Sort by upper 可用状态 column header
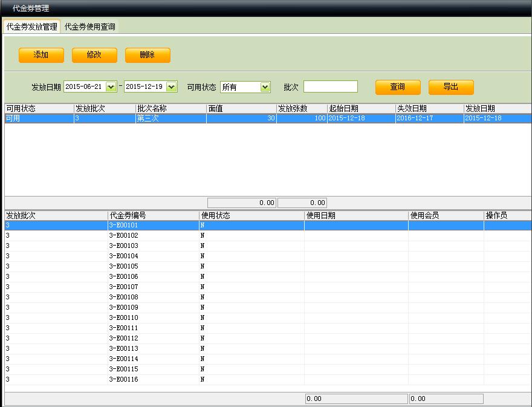532x407 pixels. tap(39, 109)
